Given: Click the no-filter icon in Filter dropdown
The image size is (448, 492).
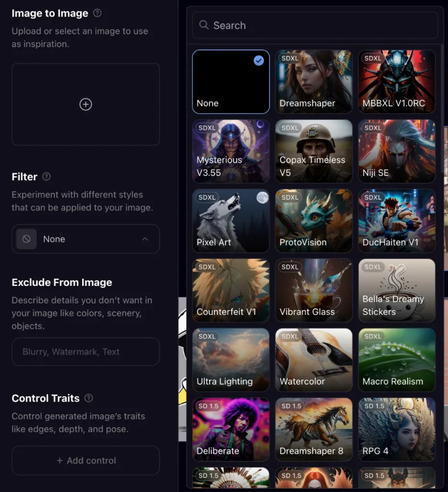Looking at the screenshot, I should (26, 239).
